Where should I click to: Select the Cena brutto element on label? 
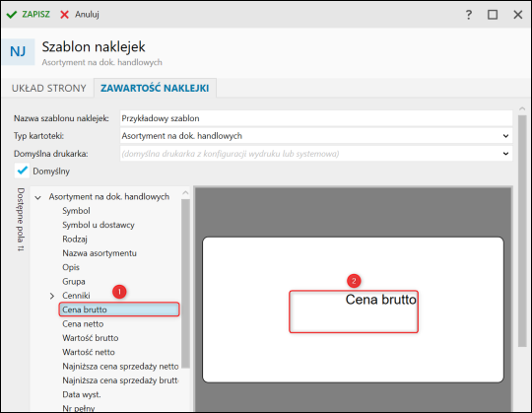click(354, 311)
